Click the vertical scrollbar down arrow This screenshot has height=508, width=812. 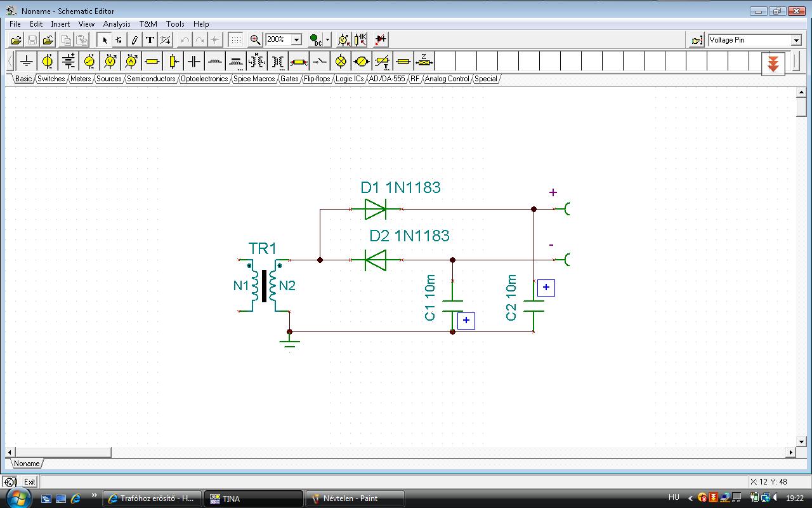point(801,442)
